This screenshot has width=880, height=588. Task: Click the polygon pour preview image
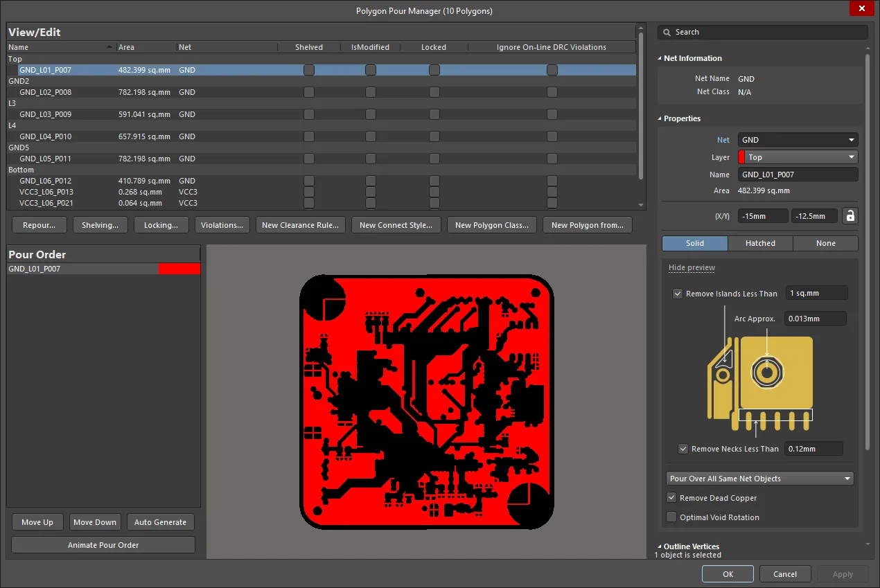click(x=427, y=402)
